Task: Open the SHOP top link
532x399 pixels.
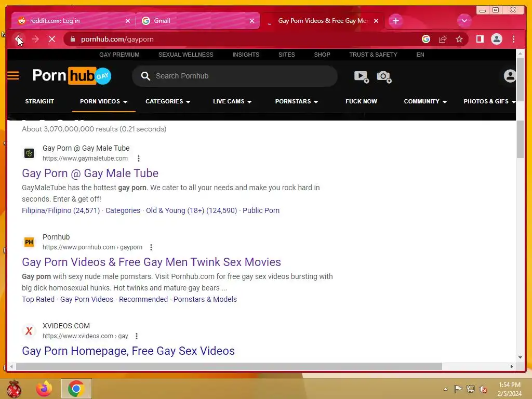Action: (x=322, y=55)
